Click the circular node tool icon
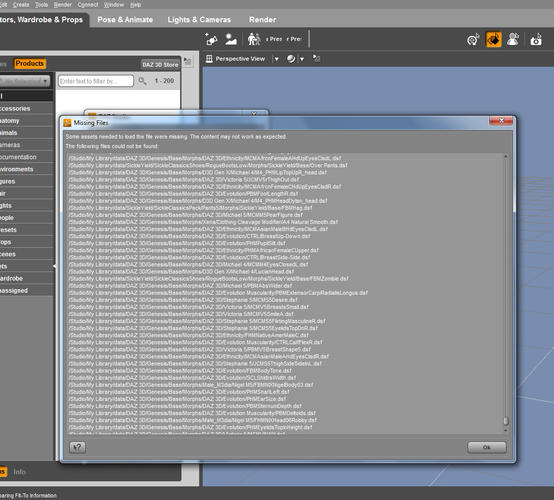Screen dimensions: 554x500 tap(473, 40)
